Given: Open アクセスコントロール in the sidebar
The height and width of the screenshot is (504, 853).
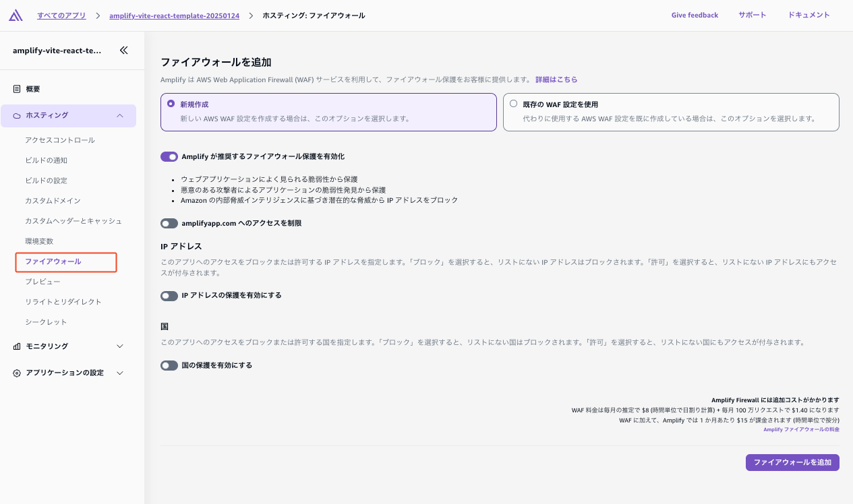Looking at the screenshot, I should coord(60,140).
